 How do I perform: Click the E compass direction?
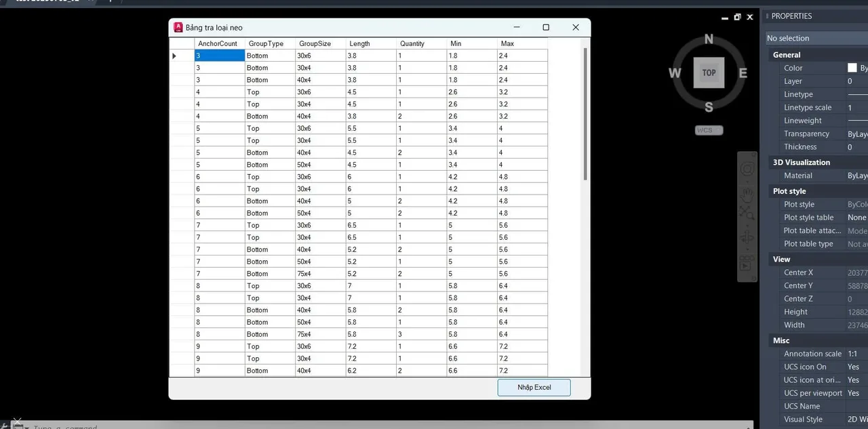coord(743,73)
